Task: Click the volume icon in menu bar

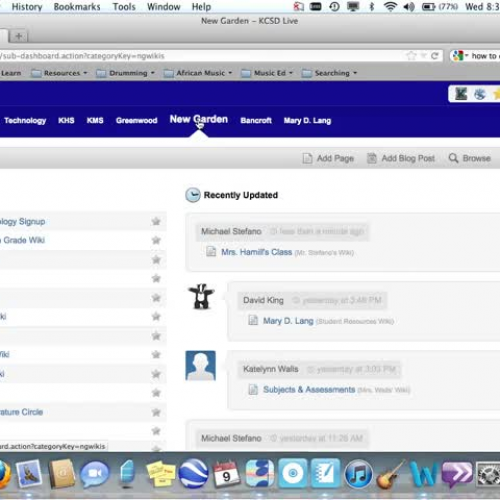Action: pyautogui.click(x=409, y=7)
